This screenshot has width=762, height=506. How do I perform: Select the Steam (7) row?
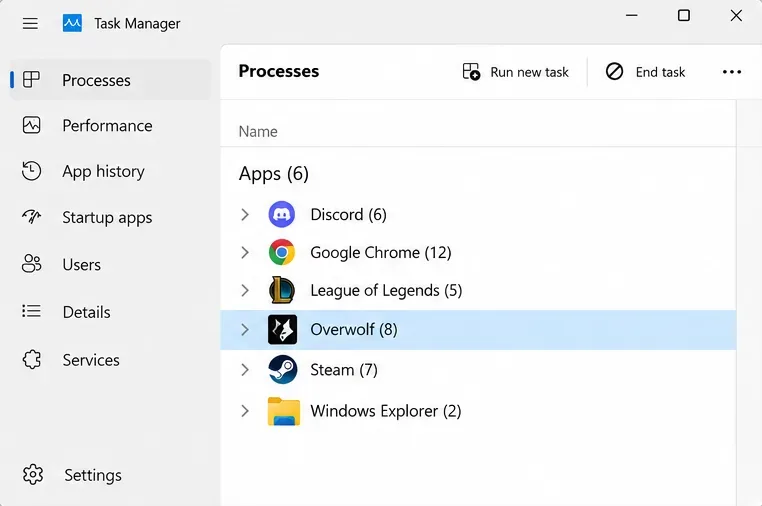point(478,369)
